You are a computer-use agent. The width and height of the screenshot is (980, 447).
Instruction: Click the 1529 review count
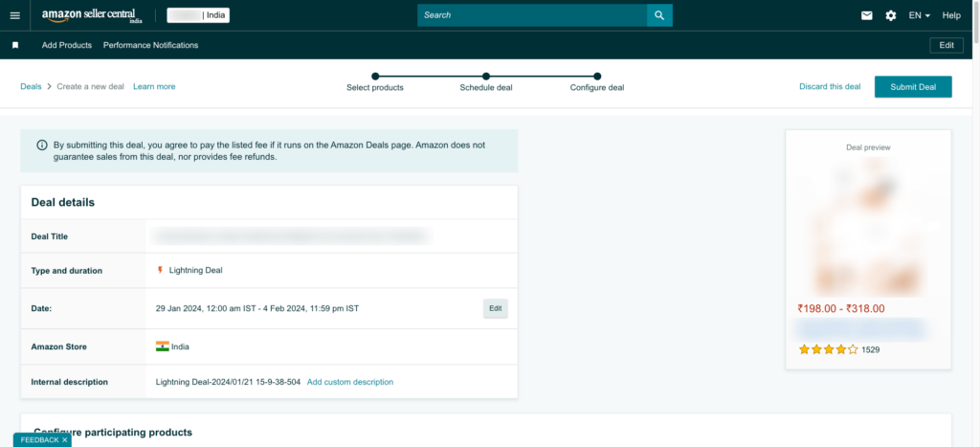coord(871,350)
